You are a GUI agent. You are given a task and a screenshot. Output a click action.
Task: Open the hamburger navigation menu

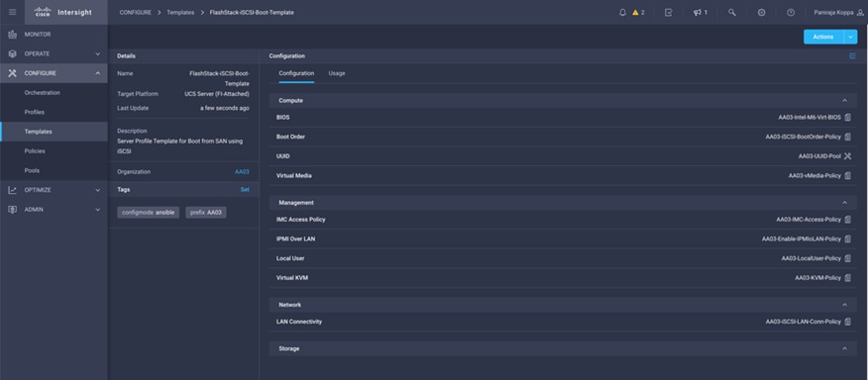click(x=12, y=12)
